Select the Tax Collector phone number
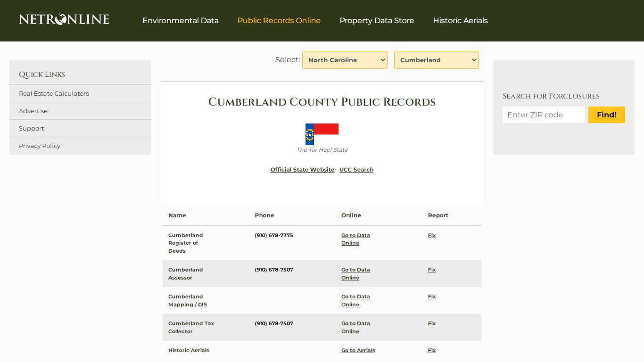This screenshot has height=362, width=644. point(274,323)
